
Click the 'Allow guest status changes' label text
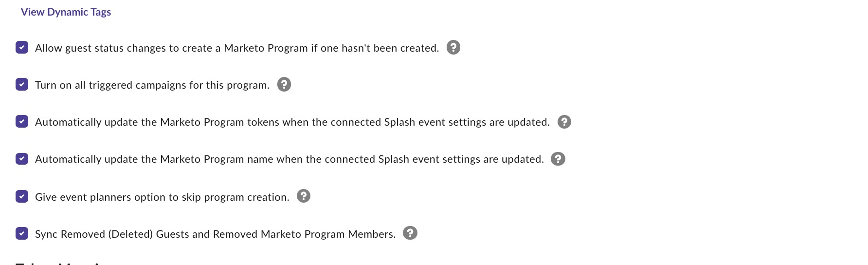[237, 48]
